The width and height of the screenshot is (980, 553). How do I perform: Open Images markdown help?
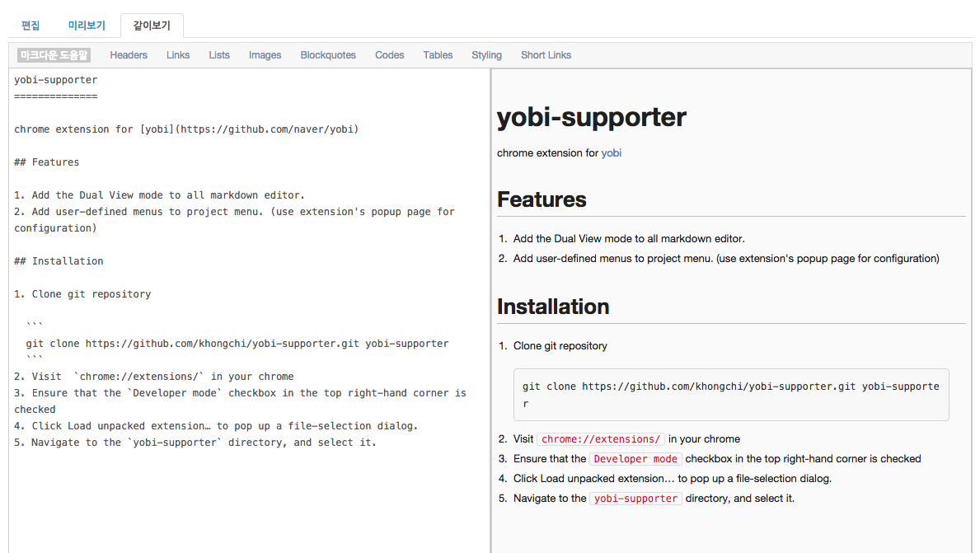265,55
